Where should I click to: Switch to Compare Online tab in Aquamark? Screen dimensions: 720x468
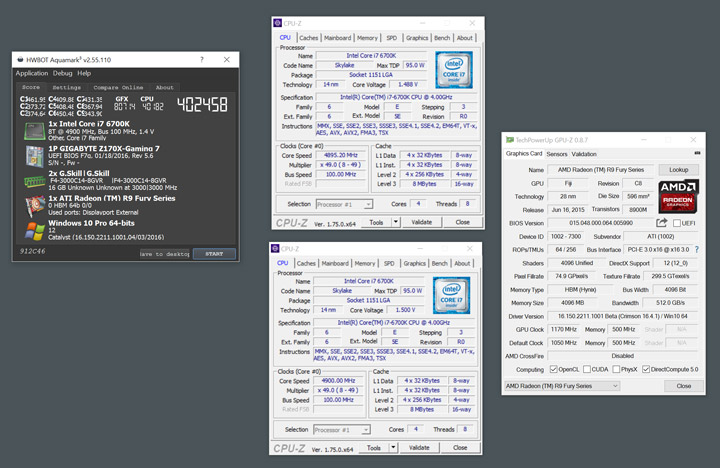pyautogui.click(x=118, y=87)
